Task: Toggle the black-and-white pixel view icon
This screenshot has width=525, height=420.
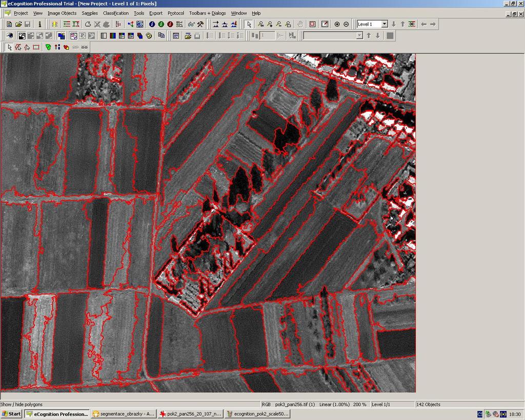Action: (22, 35)
